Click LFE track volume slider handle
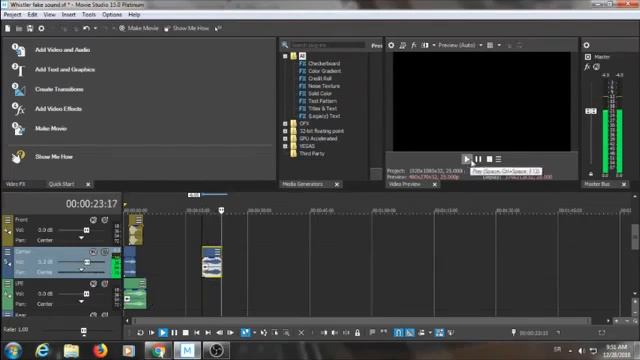Screen dimensions: 640x360 [87, 294]
